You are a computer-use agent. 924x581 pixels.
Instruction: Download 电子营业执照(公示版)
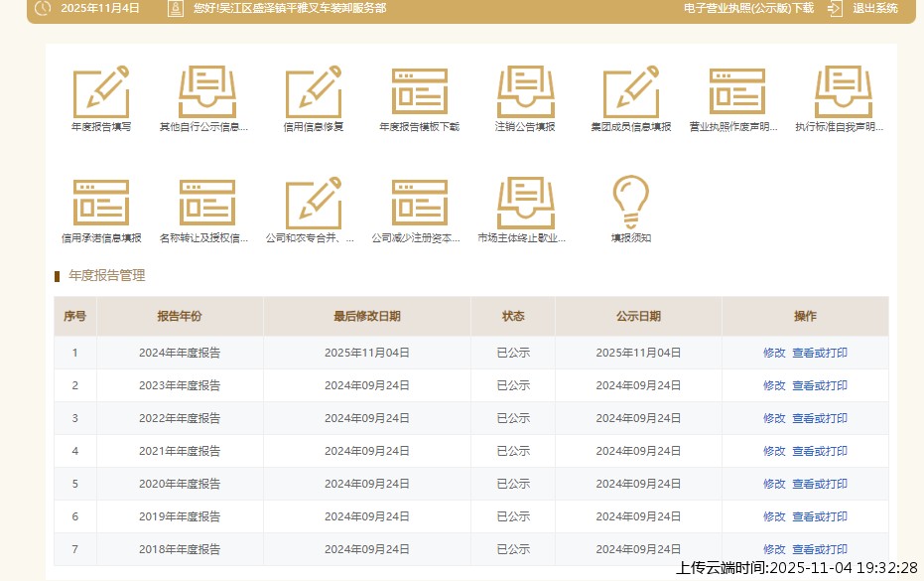coord(748,8)
